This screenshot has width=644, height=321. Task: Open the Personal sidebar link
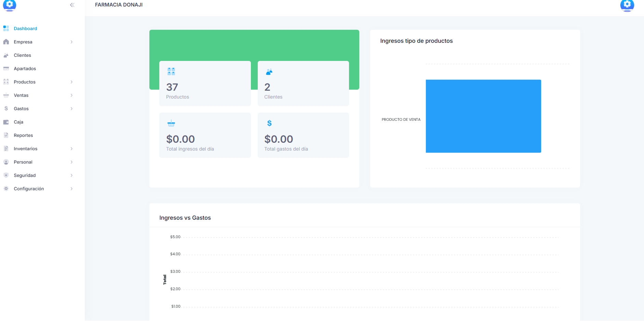pos(23,162)
